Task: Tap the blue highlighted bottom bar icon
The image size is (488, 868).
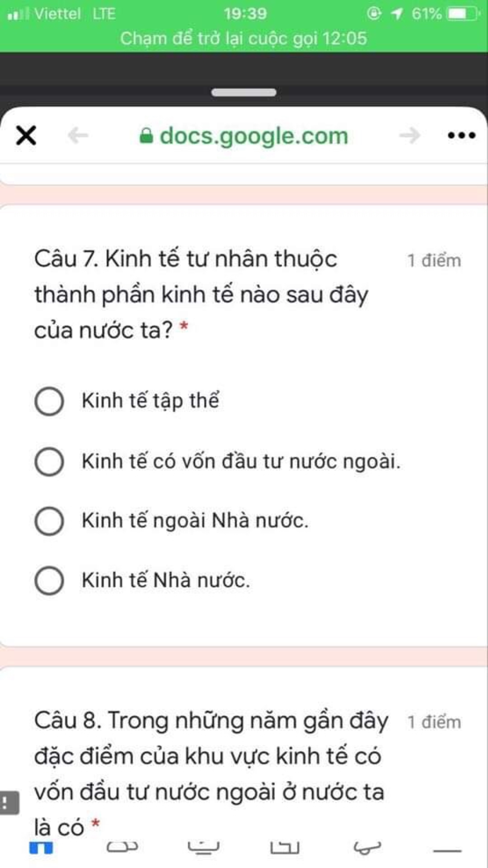Action: point(41,848)
